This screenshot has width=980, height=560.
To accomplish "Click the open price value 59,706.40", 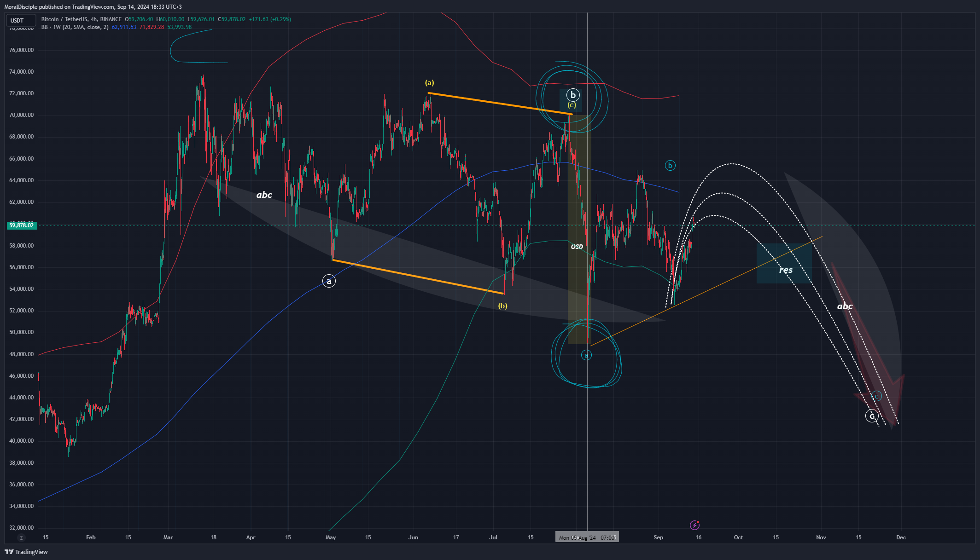I will pos(140,19).
